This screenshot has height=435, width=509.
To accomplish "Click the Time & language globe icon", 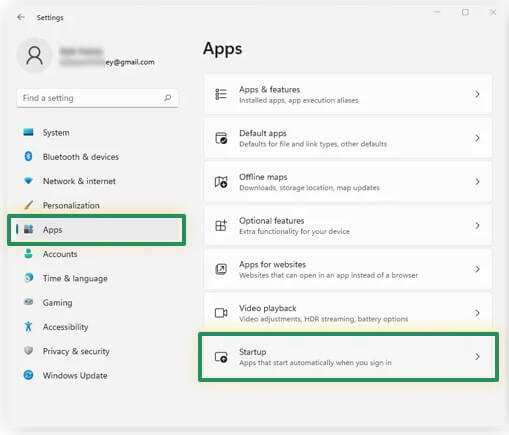I will (x=29, y=278).
